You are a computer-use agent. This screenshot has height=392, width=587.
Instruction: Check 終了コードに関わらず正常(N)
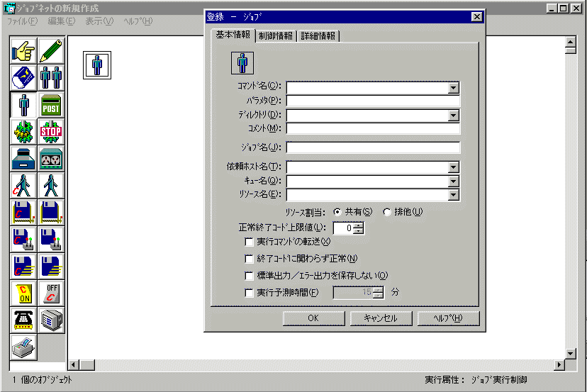(x=249, y=259)
